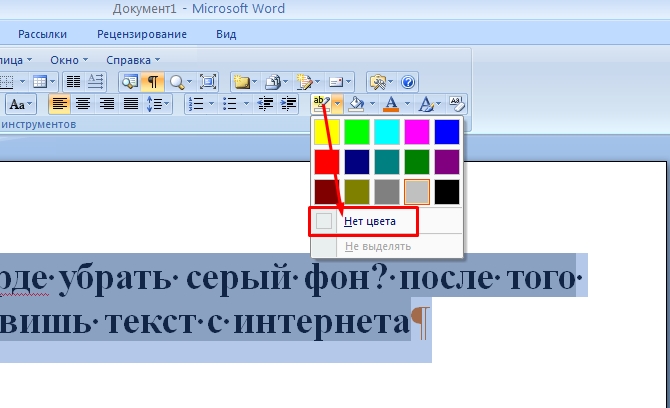This screenshot has width=670, height=408.
Task: Pick the bright blue highlight swatch
Action: [x=447, y=132]
